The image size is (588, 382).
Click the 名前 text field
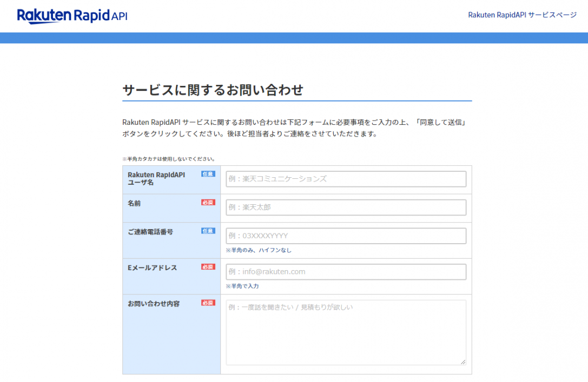[x=346, y=207]
